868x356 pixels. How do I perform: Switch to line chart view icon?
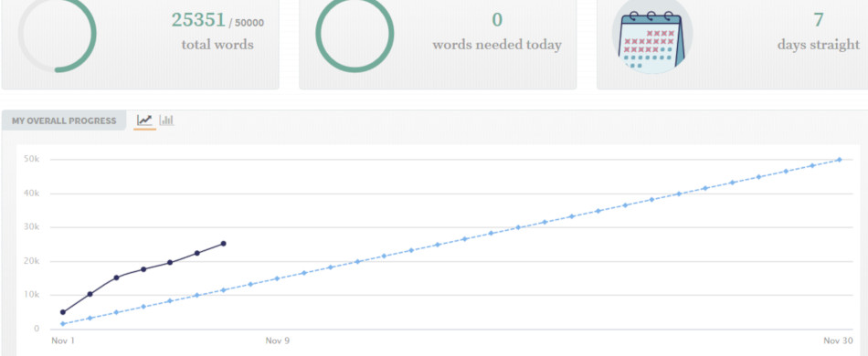click(144, 120)
